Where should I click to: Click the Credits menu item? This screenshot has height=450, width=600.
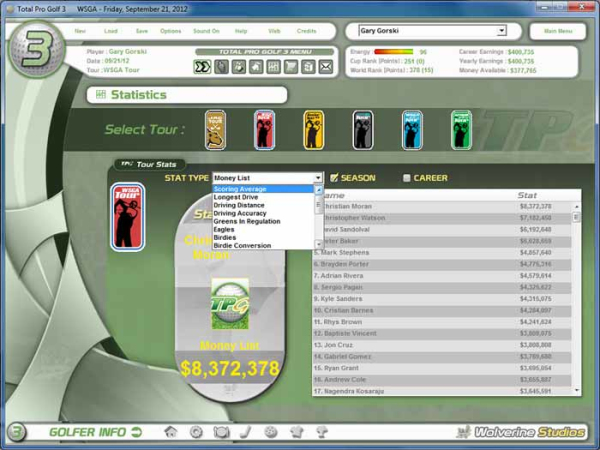pyautogui.click(x=307, y=31)
